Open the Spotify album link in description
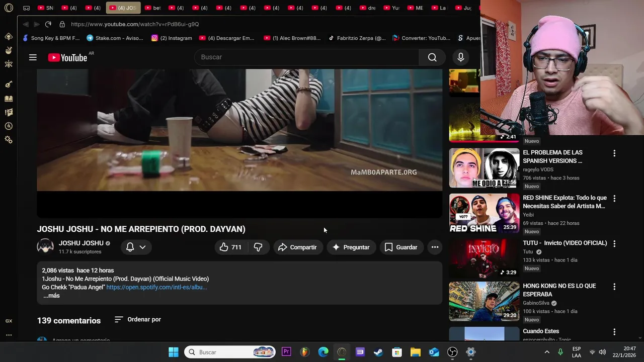644x362 pixels. point(156,287)
